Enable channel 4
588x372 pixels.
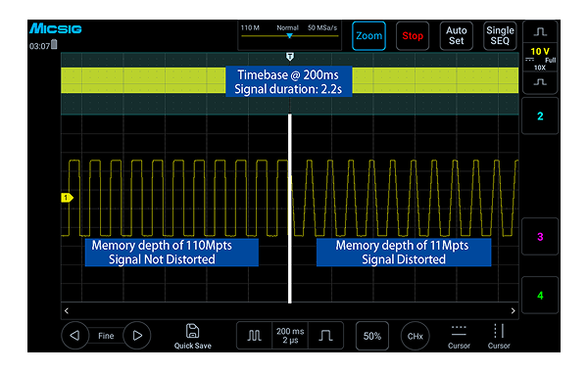click(540, 296)
